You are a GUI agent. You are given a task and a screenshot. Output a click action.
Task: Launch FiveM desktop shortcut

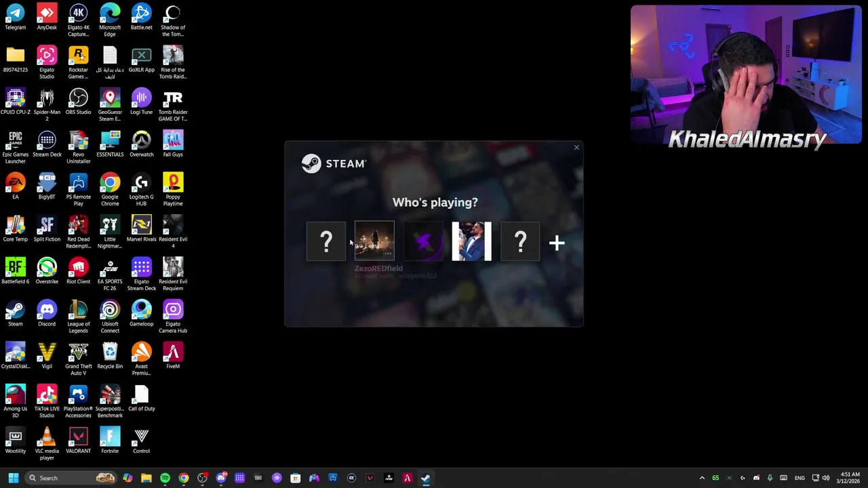pyautogui.click(x=173, y=357)
